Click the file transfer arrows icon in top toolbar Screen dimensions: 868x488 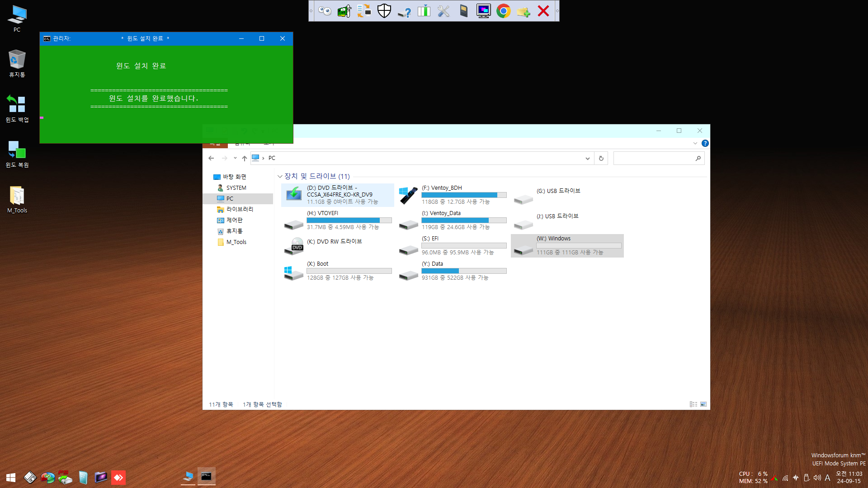tap(364, 11)
